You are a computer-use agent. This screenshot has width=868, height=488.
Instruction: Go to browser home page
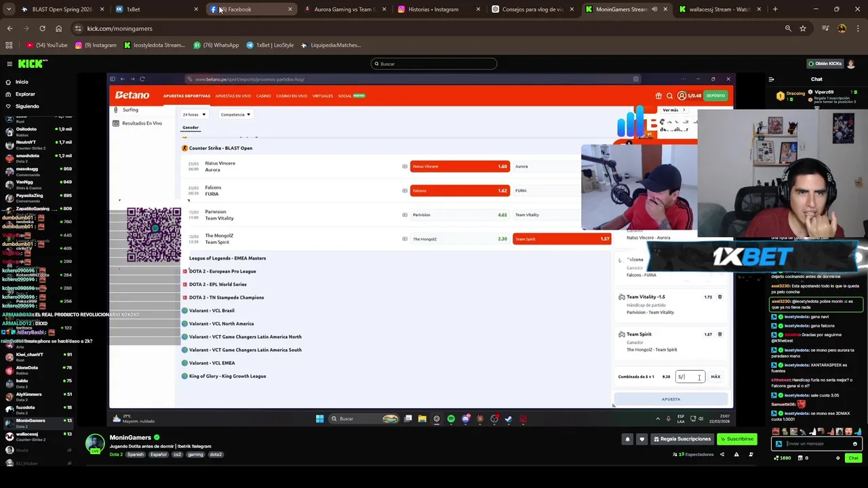(x=58, y=28)
